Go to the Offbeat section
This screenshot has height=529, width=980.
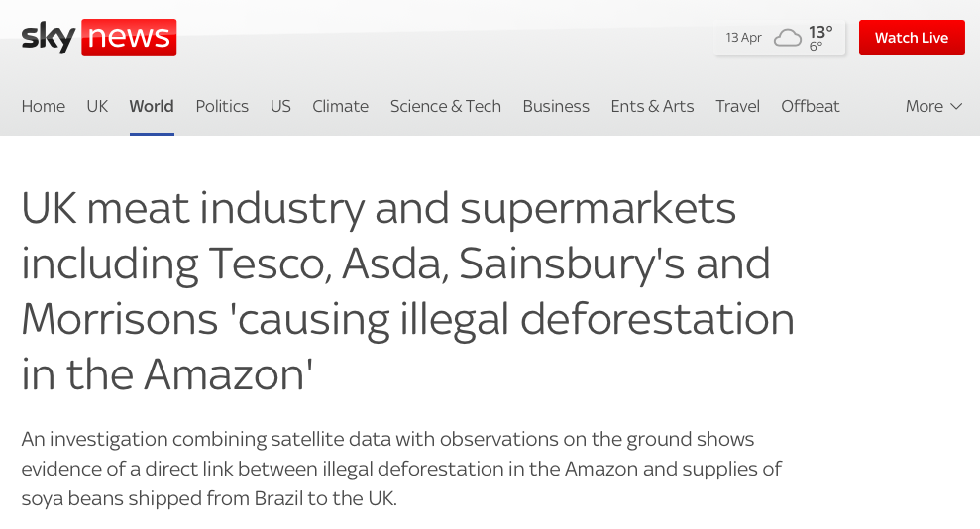(x=810, y=106)
